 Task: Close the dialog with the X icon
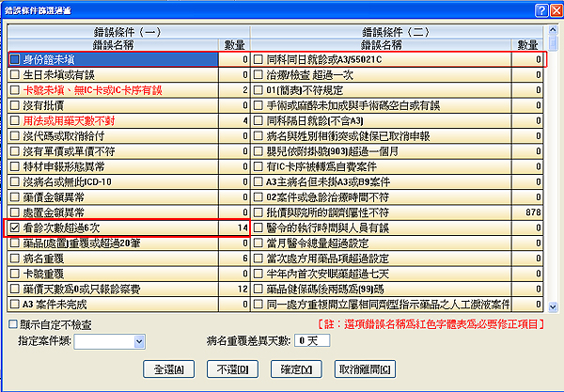[555, 8]
